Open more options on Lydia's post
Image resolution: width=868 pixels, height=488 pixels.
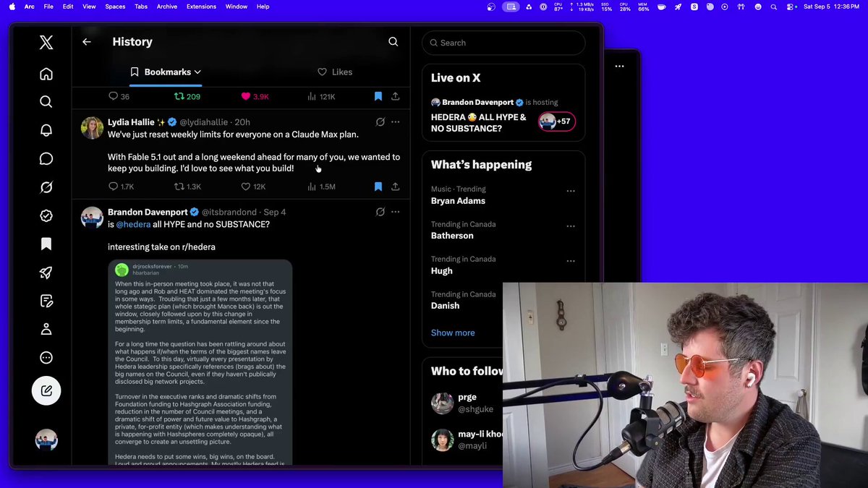(x=395, y=122)
